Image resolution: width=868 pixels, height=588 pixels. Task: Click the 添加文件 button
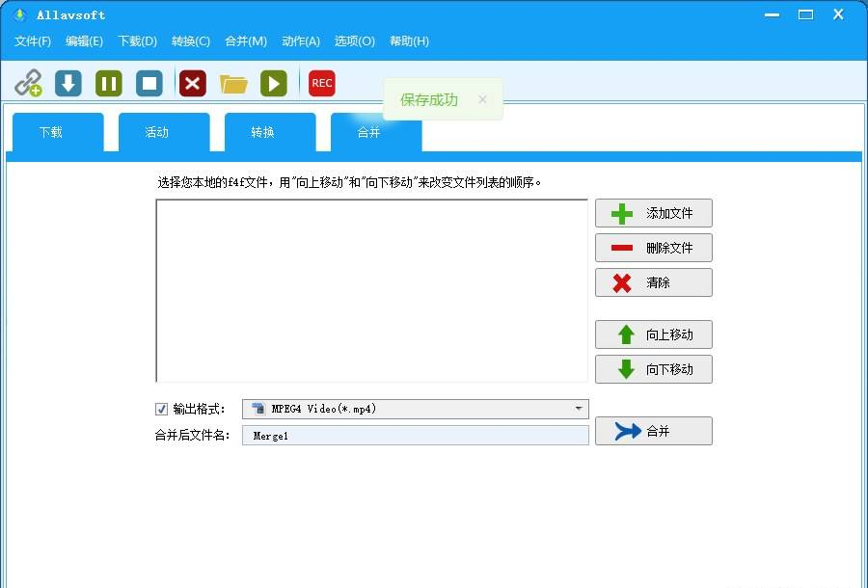coord(654,214)
